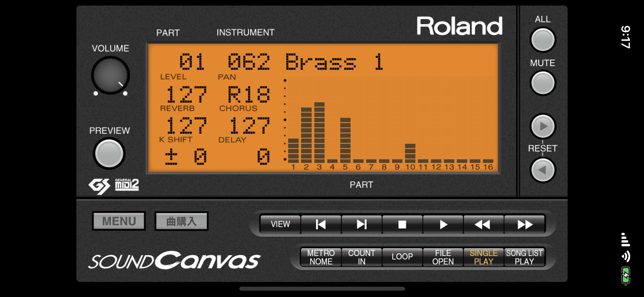Select SONG LIST PLAY mode
The height and width of the screenshot is (297, 644).
(525, 257)
